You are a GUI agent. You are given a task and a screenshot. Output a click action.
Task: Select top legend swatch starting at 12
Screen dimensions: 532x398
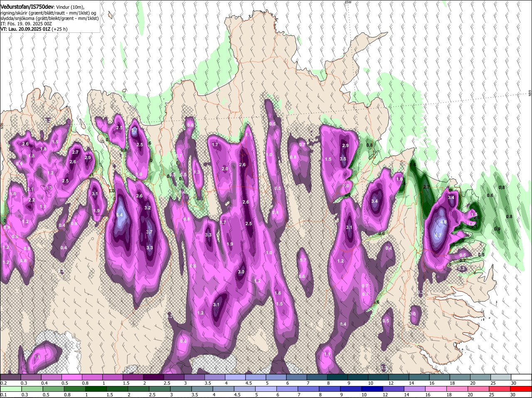399,377
